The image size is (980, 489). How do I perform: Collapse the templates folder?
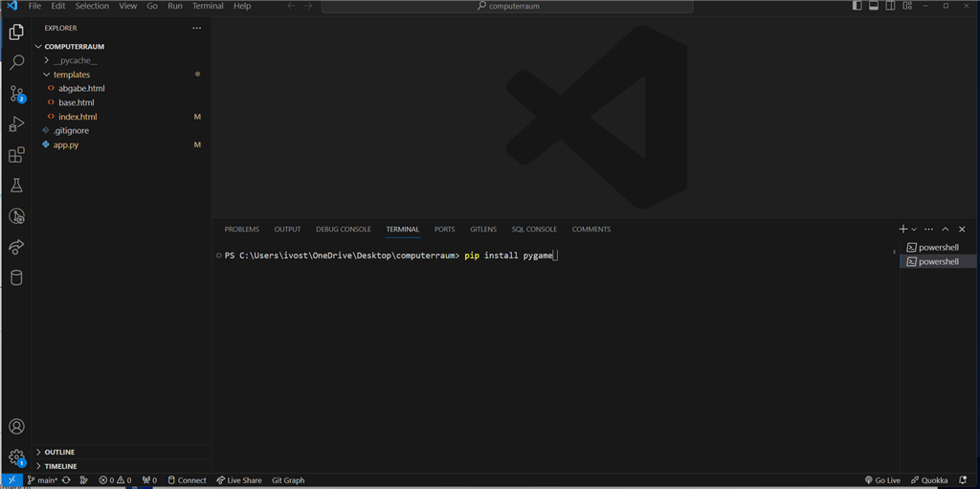point(71,75)
